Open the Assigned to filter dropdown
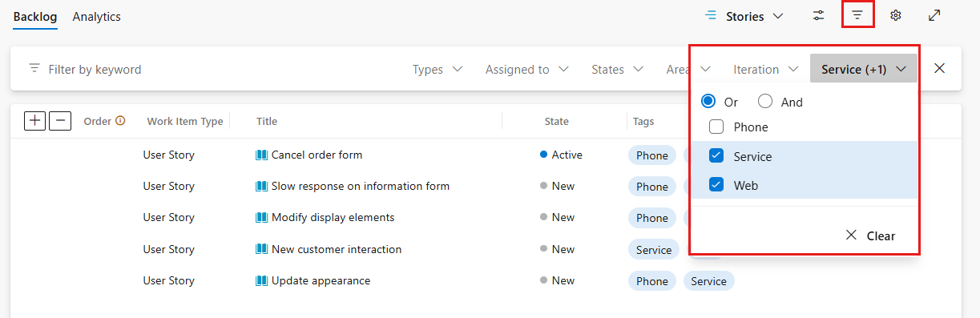Viewport: 980px width, 318px height. tap(526, 70)
